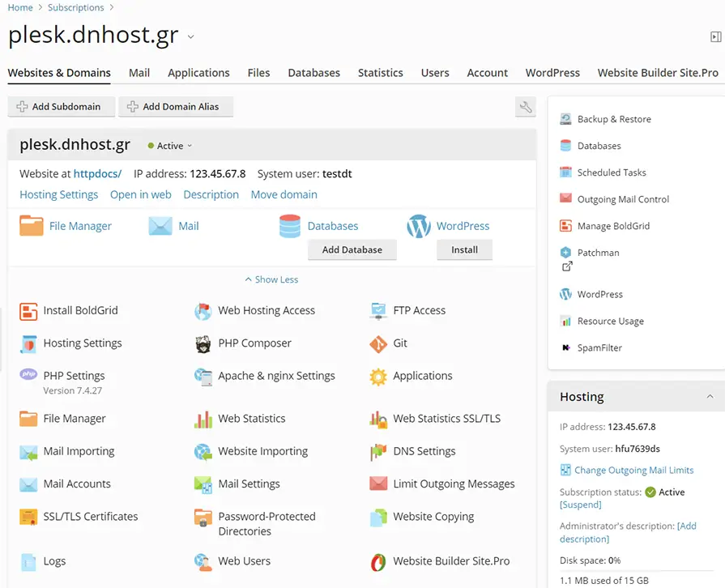Open Apache & nginx Settings icon
725x588 pixels.
pyautogui.click(x=203, y=377)
